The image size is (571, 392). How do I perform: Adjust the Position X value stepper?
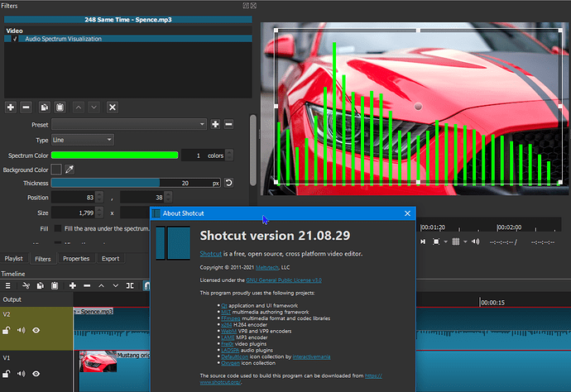[99, 198]
